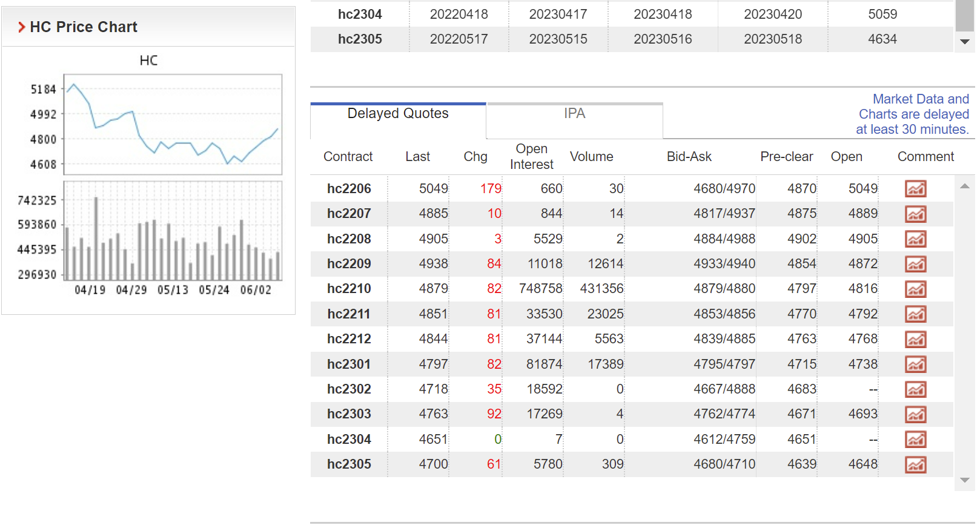The height and width of the screenshot is (531, 980).
Task: Click the Open Interest column header
Action: click(x=531, y=157)
